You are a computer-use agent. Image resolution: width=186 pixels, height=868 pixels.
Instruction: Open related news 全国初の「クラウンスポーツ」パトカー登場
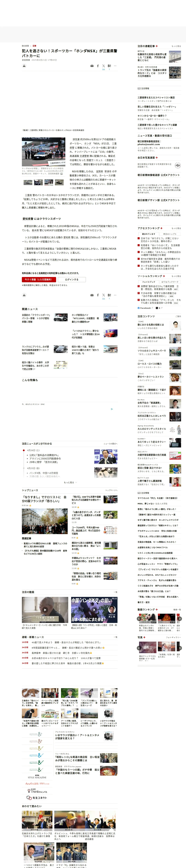coord(36,318)
